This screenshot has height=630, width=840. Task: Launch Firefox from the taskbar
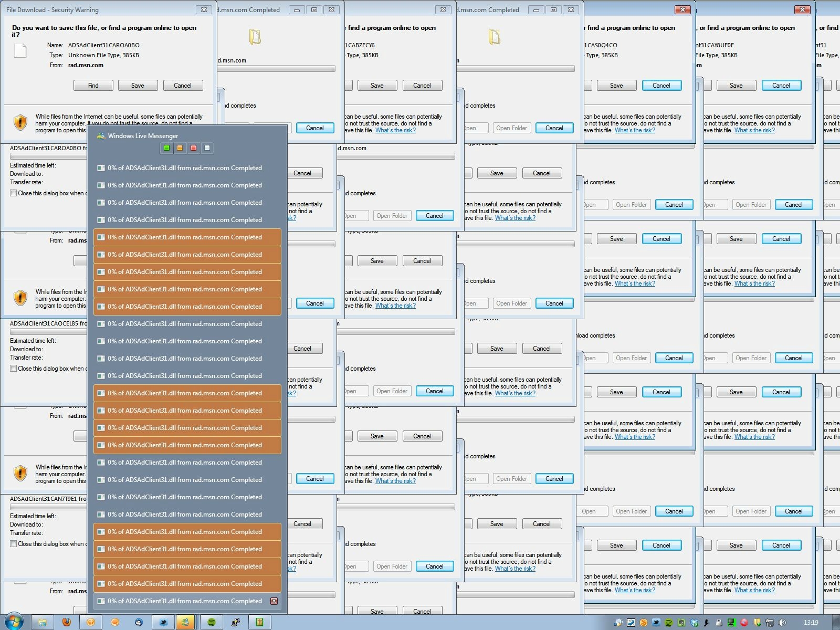click(x=66, y=623)
